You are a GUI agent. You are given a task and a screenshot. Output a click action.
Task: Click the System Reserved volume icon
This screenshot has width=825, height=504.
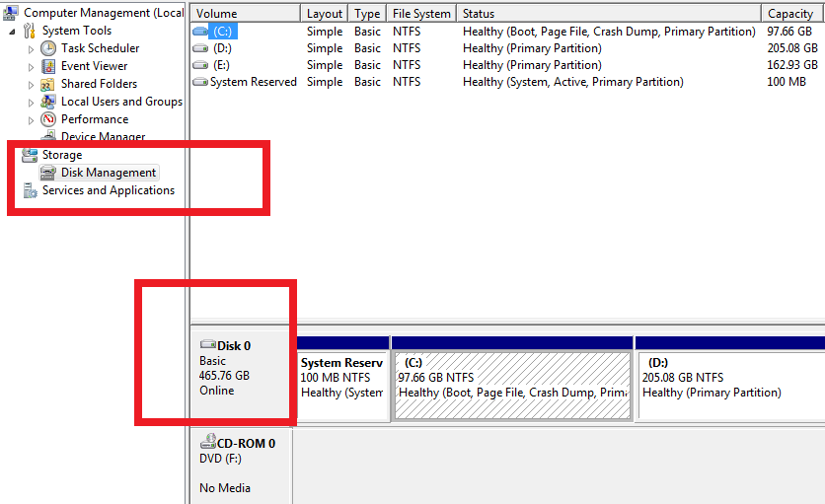coord(200,82)
